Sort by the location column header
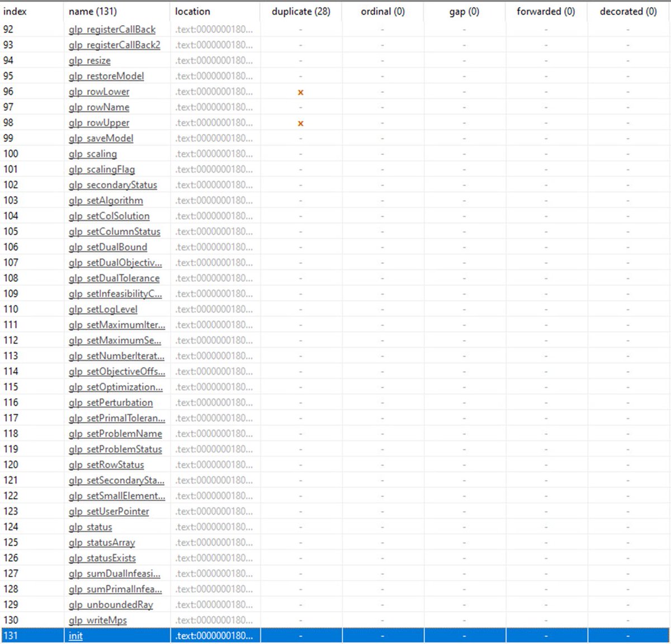 tap(193, 11)
